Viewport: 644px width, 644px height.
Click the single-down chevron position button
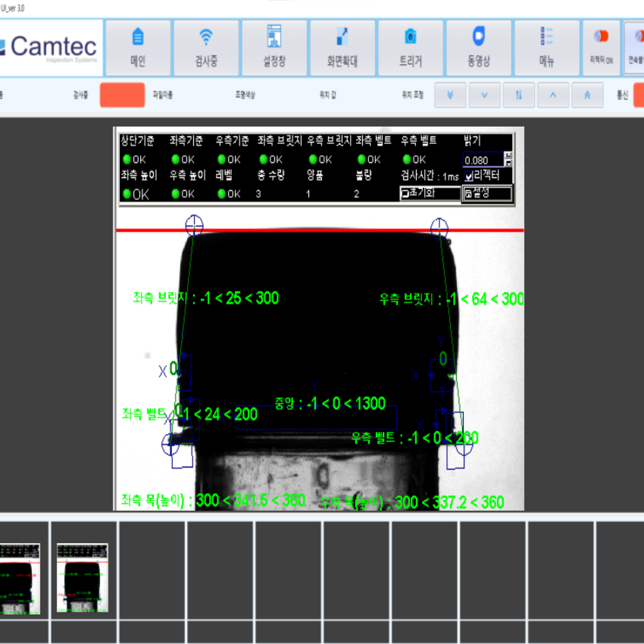pyautogui.click(x=484, y=95)
